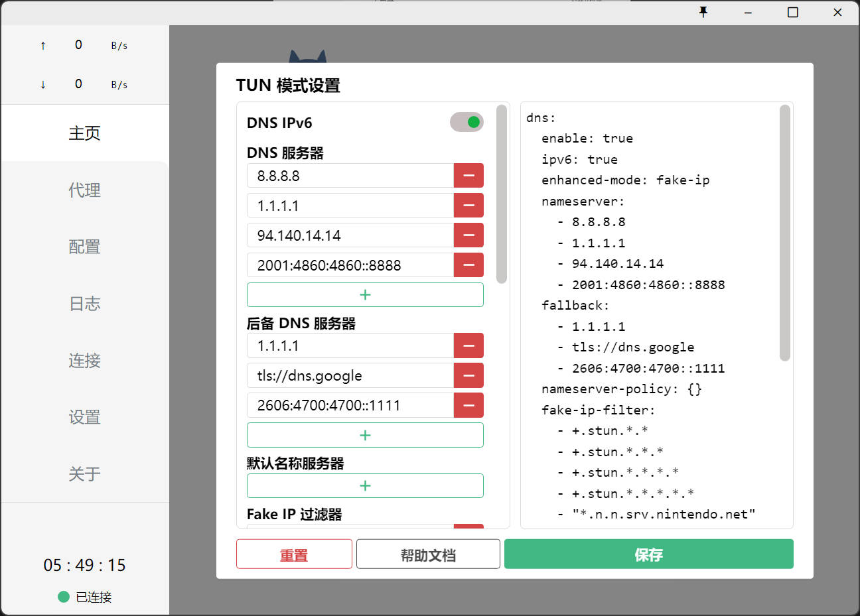Image resolution: width=860 pixels, height=616 pixels.
Task: Add a new fallback DNS server row
Action: (x=365, y=436)
